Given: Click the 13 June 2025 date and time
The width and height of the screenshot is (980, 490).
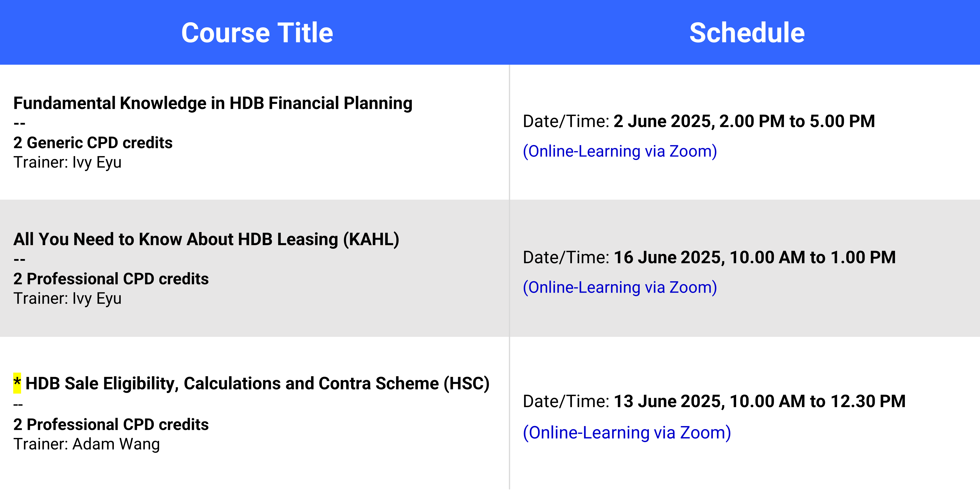Looking at the screenshot, I should [759, 402].
